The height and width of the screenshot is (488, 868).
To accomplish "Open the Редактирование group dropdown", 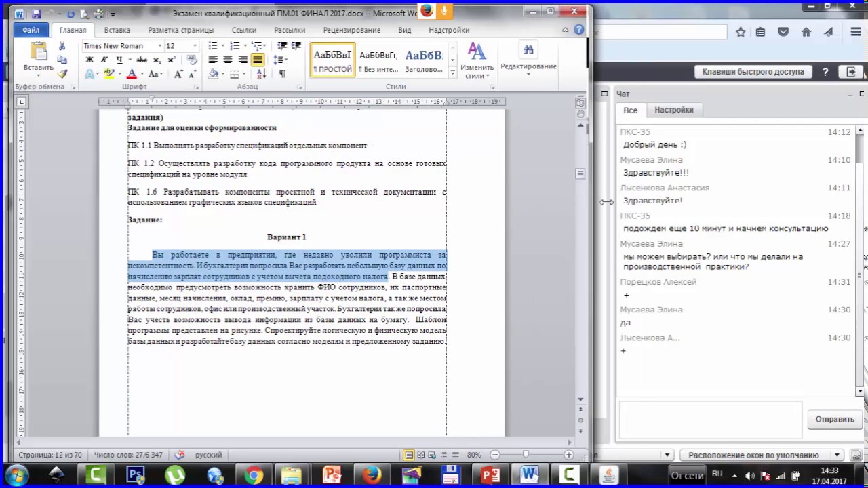I will click(528, 58).
